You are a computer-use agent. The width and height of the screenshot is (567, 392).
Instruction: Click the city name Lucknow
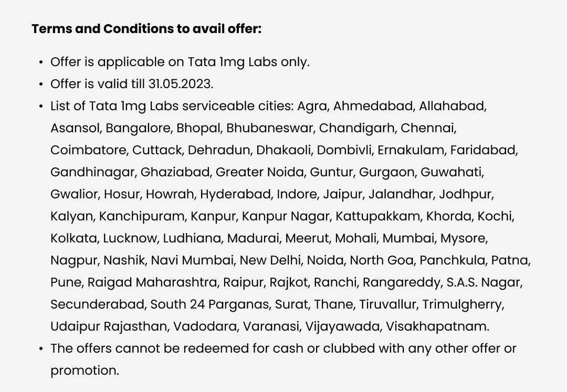[x=130, y=238]
